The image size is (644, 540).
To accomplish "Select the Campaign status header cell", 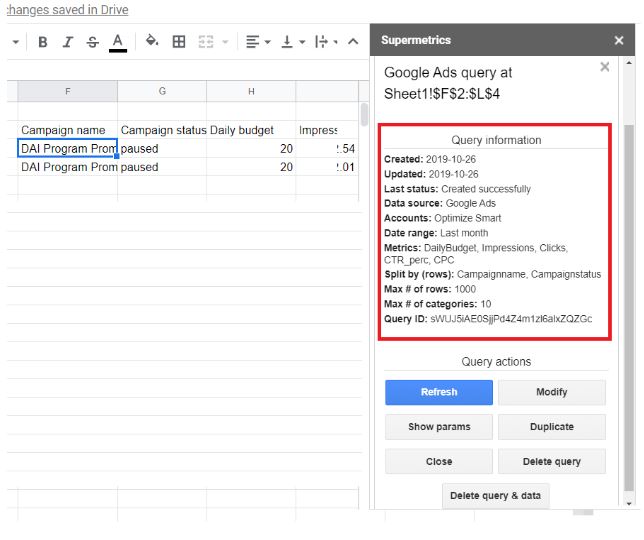I will click(162, 130).
